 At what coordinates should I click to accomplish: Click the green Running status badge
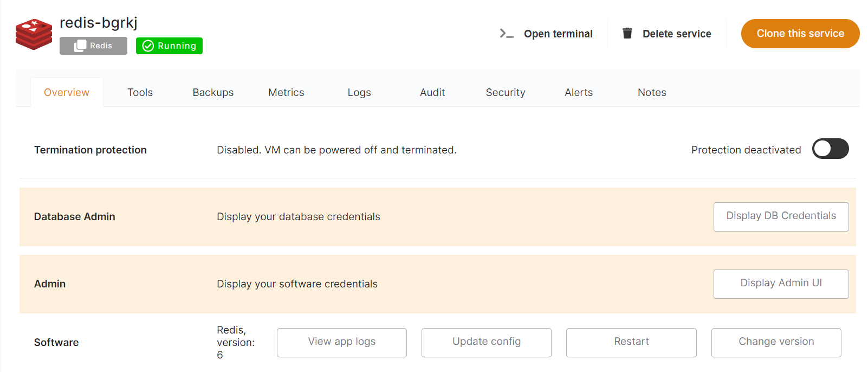pos(169,46)
